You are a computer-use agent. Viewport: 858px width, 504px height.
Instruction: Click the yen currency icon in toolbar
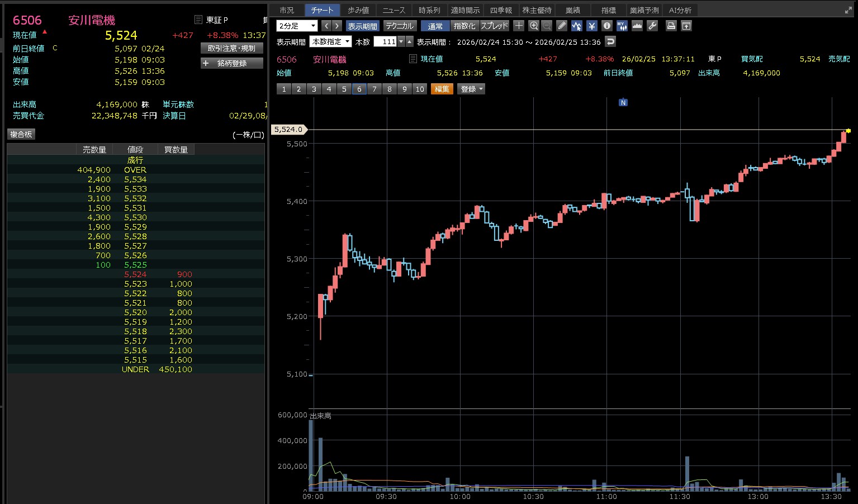pyautogui.click(x=591, y=26)
